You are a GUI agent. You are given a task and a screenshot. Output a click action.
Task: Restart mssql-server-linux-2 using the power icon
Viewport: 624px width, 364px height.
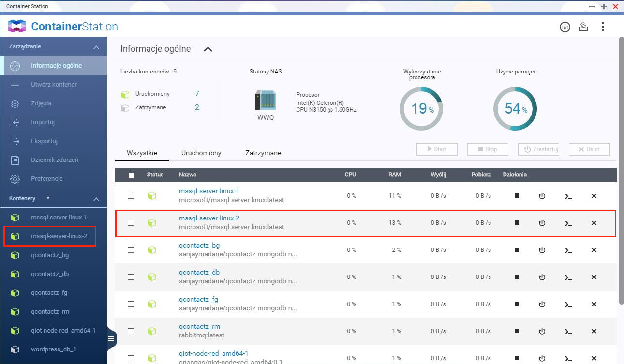point(542,223)
